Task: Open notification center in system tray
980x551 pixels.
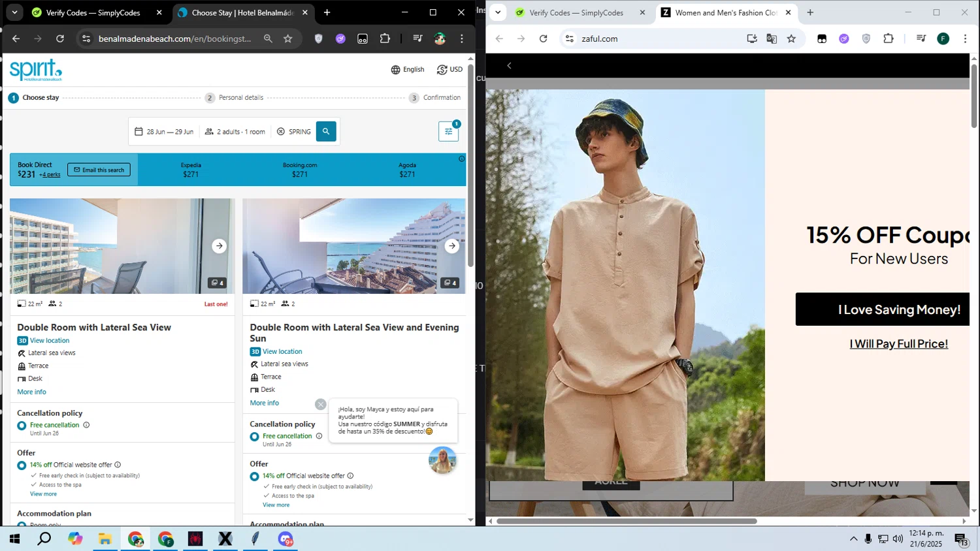Action: 961,539
